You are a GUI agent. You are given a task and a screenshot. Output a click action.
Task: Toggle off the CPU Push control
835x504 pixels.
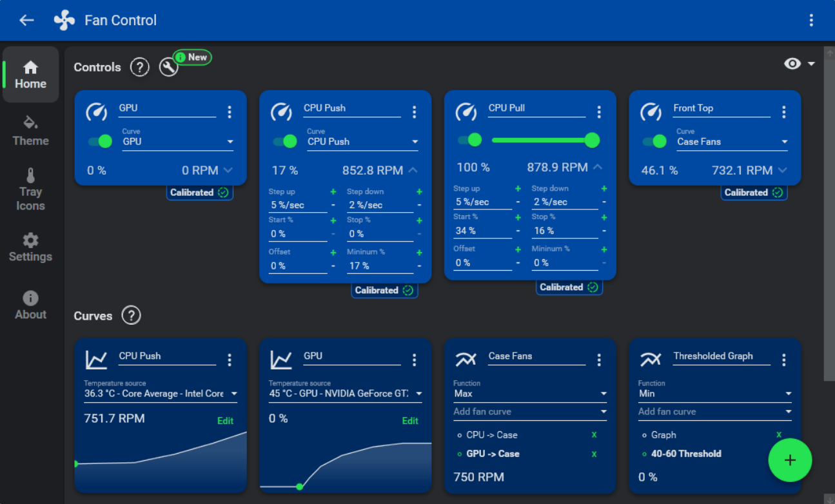click(x=284, y=141)
